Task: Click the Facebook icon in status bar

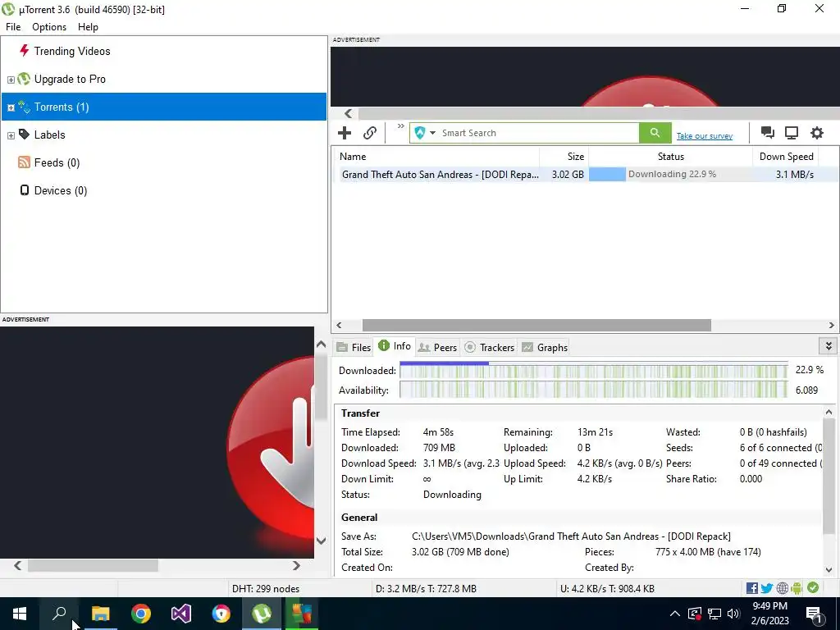Action: [x=752, y=588]
